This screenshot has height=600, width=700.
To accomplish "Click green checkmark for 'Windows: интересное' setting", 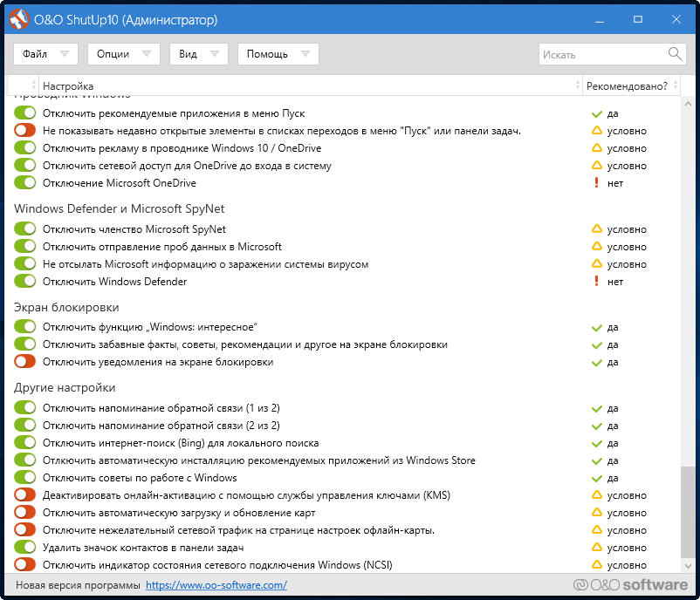I will (x=596, y=328).
